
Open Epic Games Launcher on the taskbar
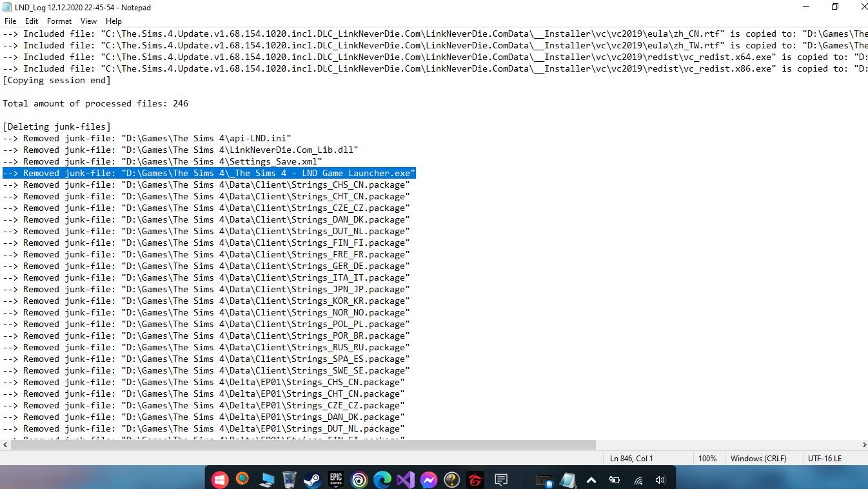click(x=335, y=480)
